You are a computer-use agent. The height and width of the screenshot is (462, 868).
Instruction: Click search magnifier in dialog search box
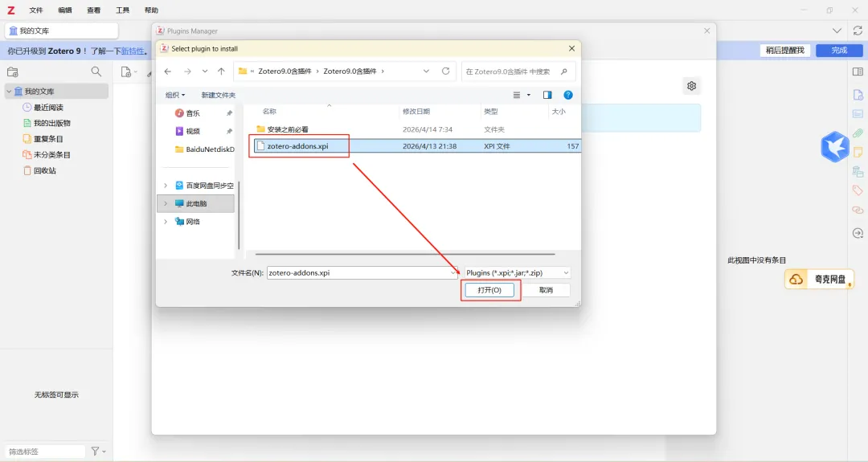[564, 72]
